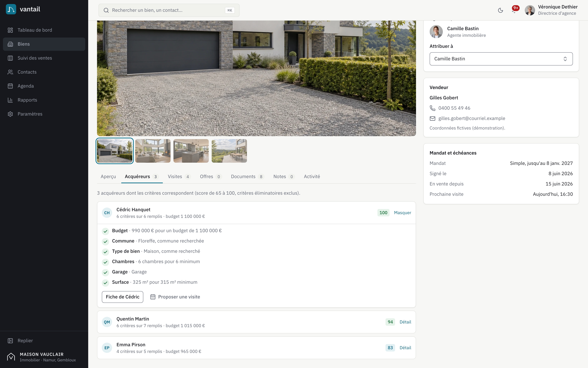Focus the Rechercher un bien search field
The height and width of the screenshot is (368, 588).
pyautogui.click(x=169, y=10)
